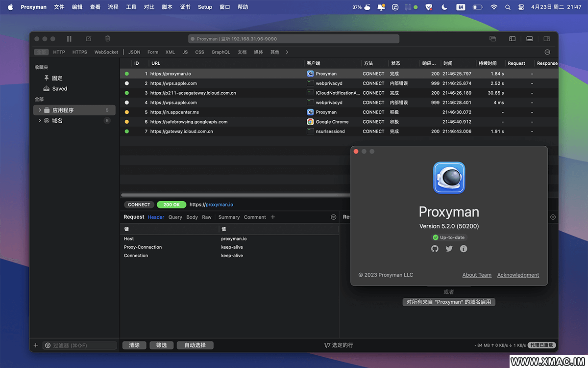The height and width of the screenshot is (368, 588).
Task: Open the Setup menu in menu bar
Action: pos(205,7)
